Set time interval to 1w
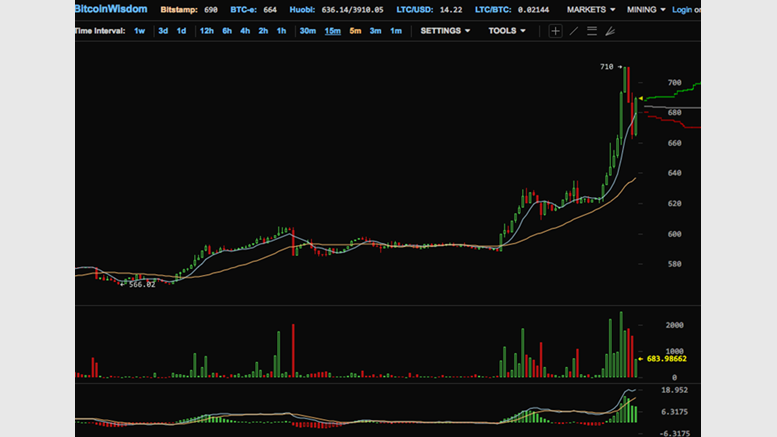Image resolution: width=777 pixels, height=437 pixels. 139,31
